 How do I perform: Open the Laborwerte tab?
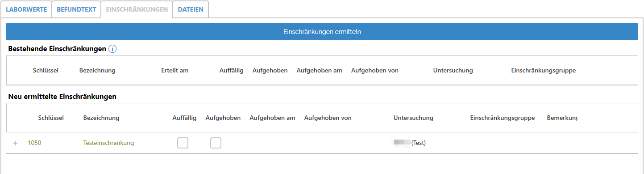click(x=26, y=9)
